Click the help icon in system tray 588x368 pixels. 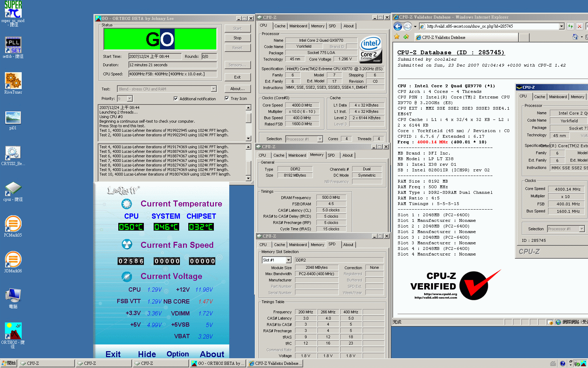pos(562,363)
